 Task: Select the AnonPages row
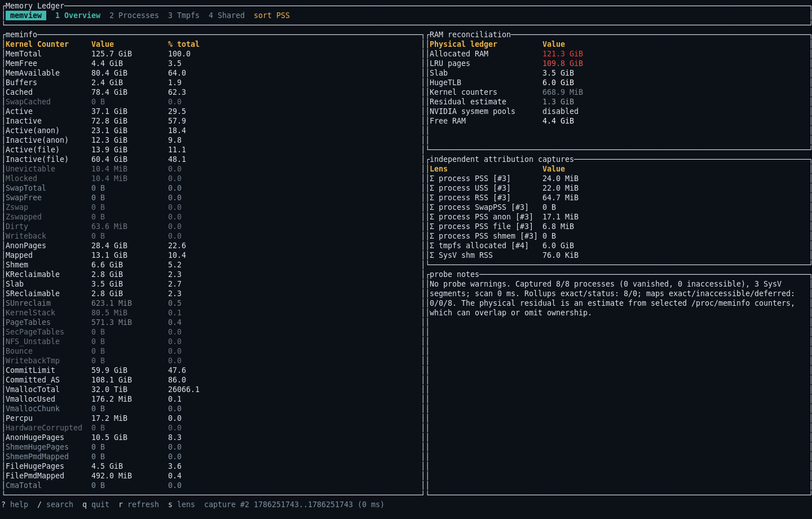213,245
